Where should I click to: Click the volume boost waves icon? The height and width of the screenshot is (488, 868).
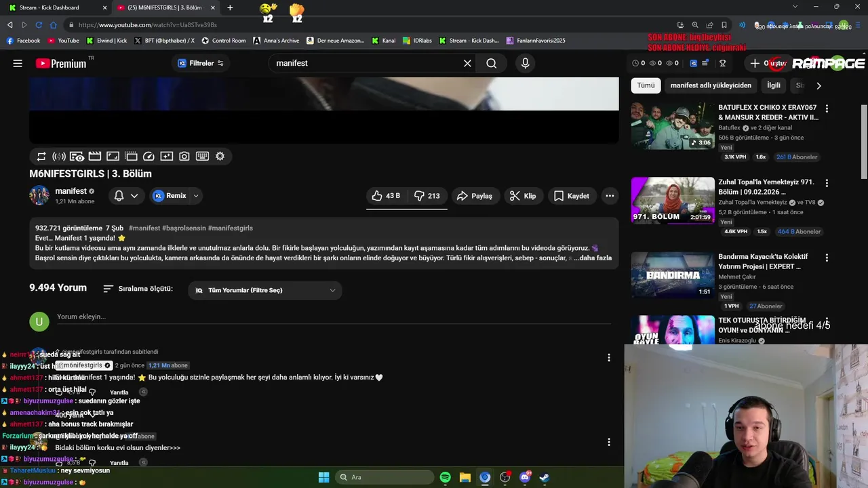pos(59,156)
